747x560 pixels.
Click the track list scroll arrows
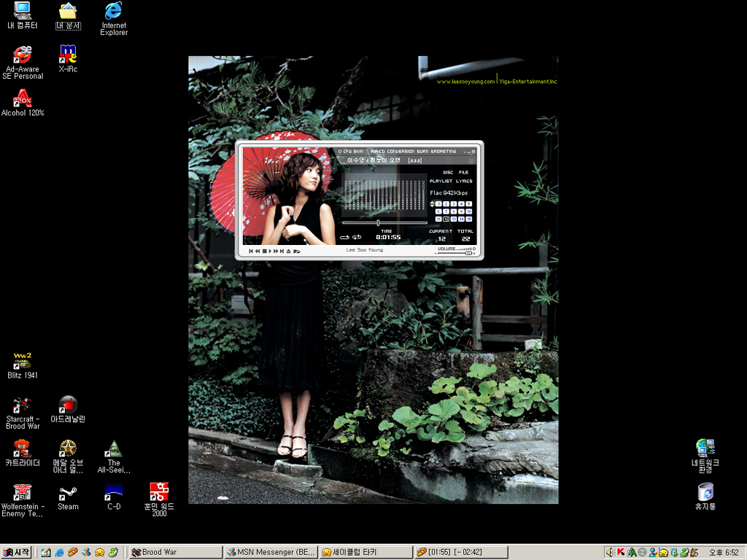[432, 204]
